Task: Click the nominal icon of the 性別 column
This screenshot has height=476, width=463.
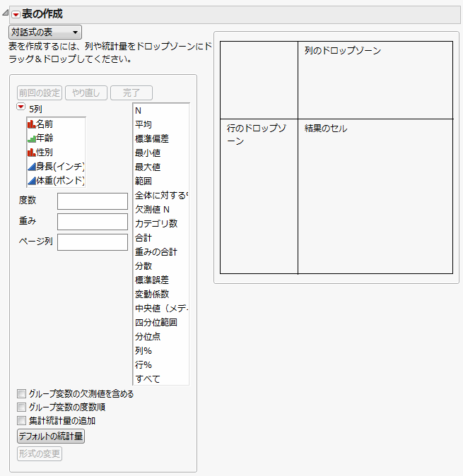Action: 32,153
